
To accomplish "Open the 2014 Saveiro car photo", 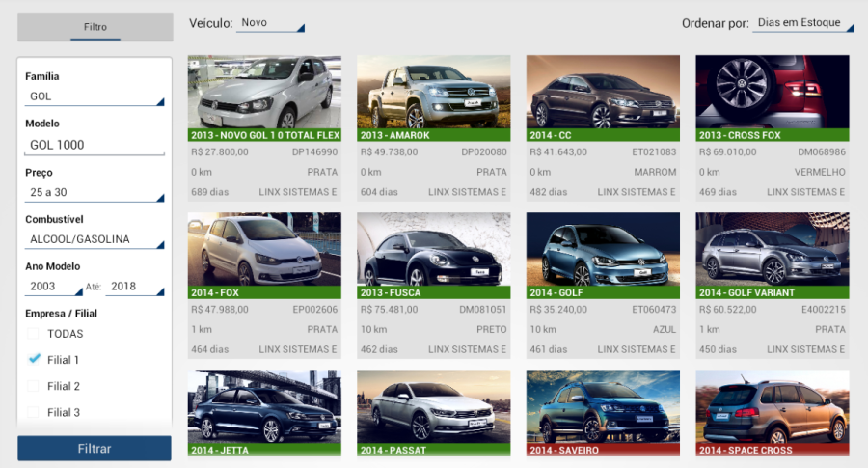I will pyautogui.click(x=603, y=407).
